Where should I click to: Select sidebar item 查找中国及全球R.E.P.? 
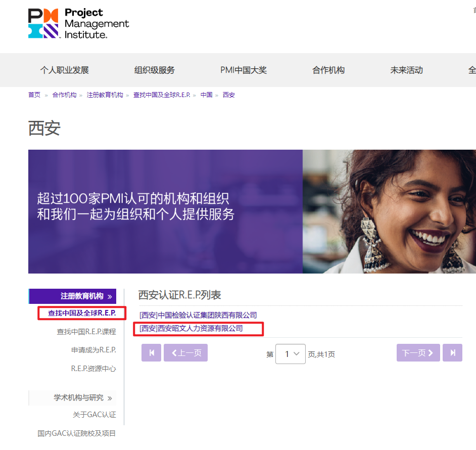coord(82,313)
